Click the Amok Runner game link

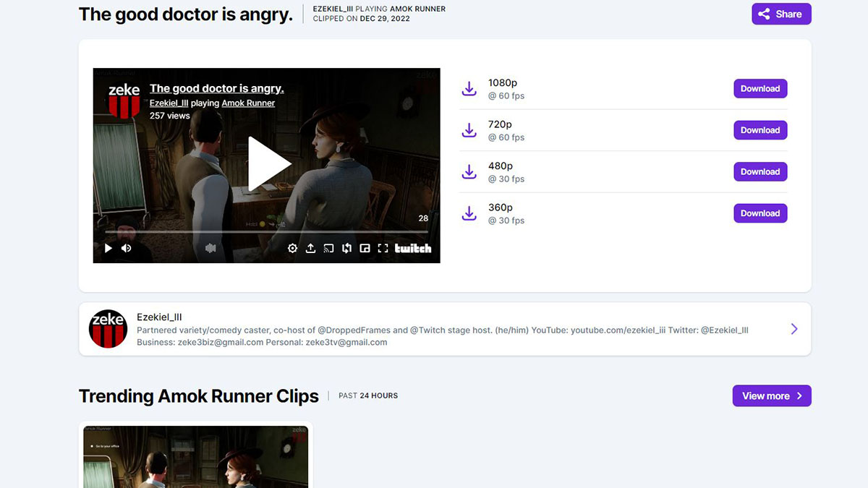tap(248, 103)
